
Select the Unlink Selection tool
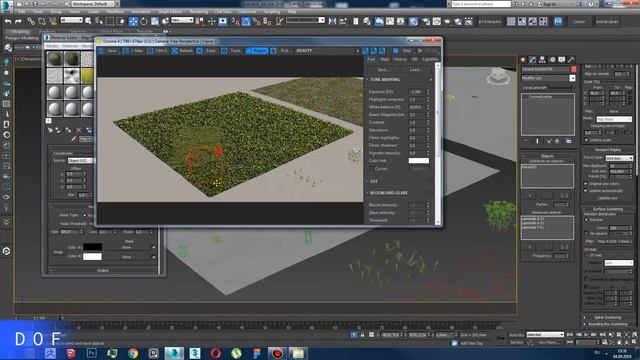pos(42,21)
